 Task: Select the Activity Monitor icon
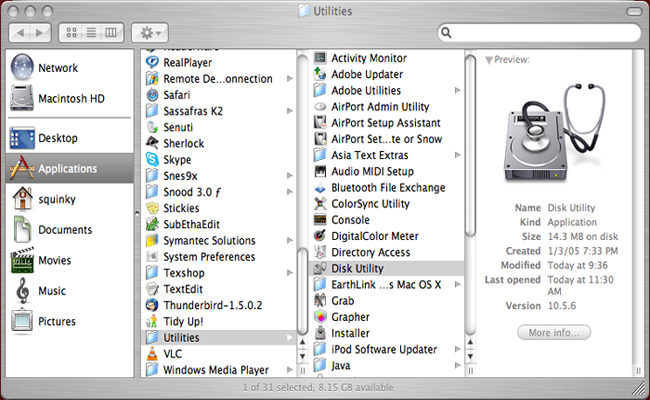[320, 58]
